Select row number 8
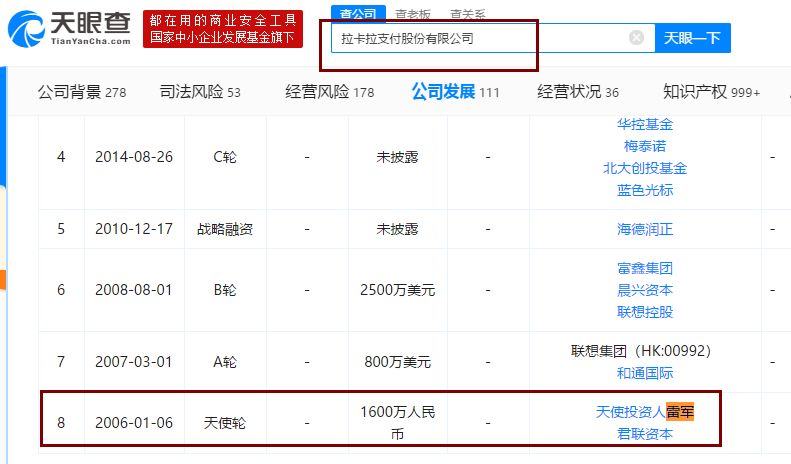 tap(61, 423)
